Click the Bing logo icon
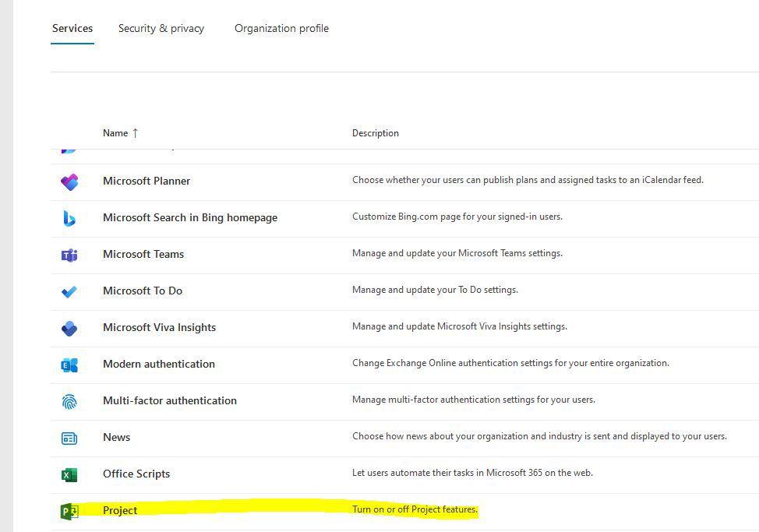This screenshot has height=532, width=759. coord(69,219)
